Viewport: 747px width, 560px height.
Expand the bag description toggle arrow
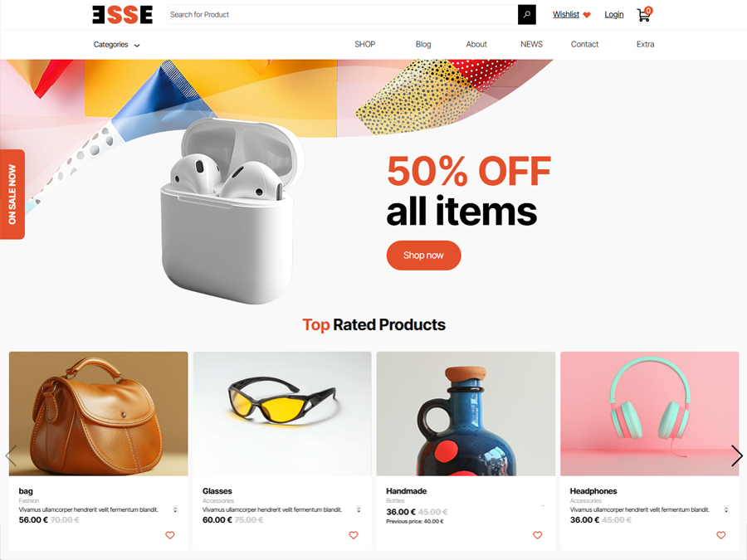coord(175,509)
